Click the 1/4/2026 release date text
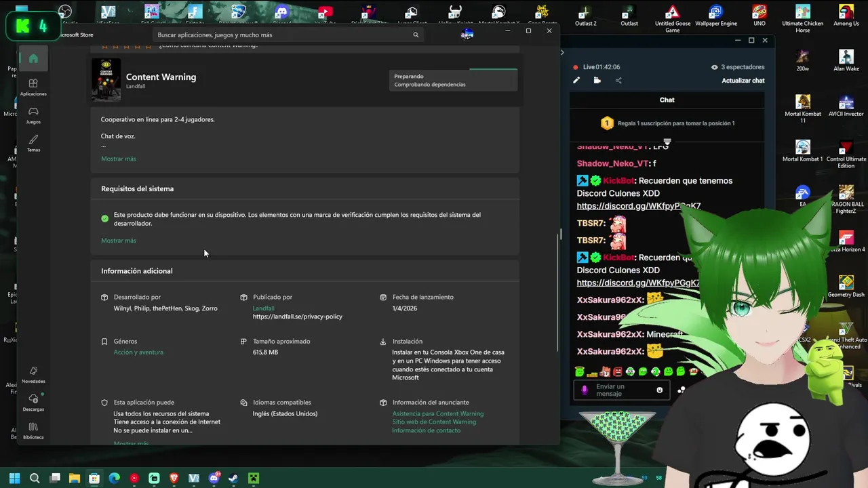 [x=404, y=308]
